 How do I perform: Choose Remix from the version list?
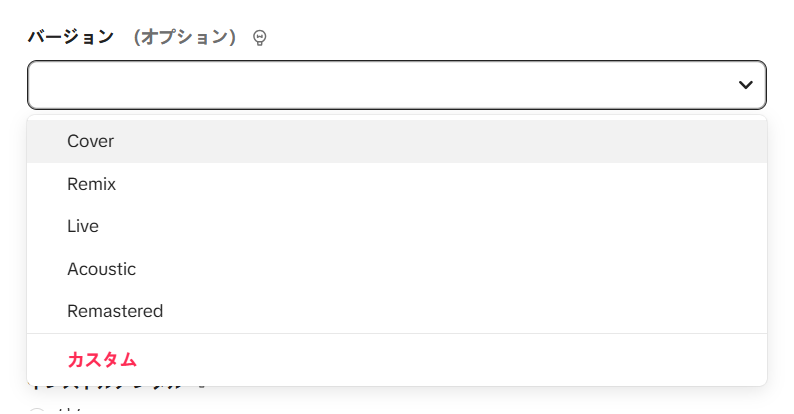point(92,184)
